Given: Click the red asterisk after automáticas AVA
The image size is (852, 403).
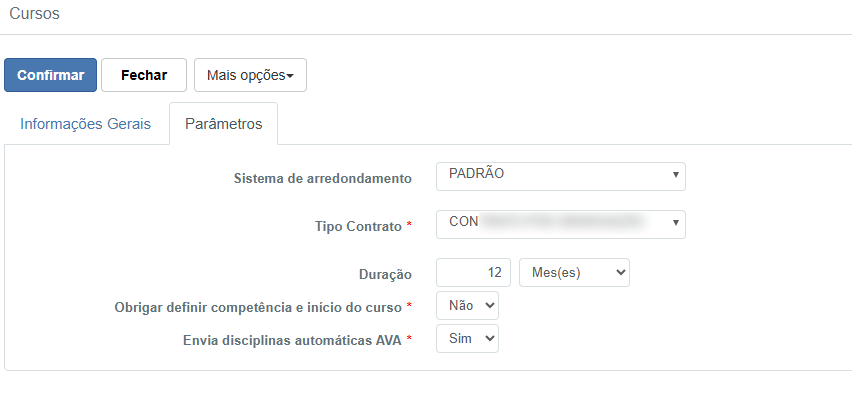Looking at the screenshot, I should [409, 339].
